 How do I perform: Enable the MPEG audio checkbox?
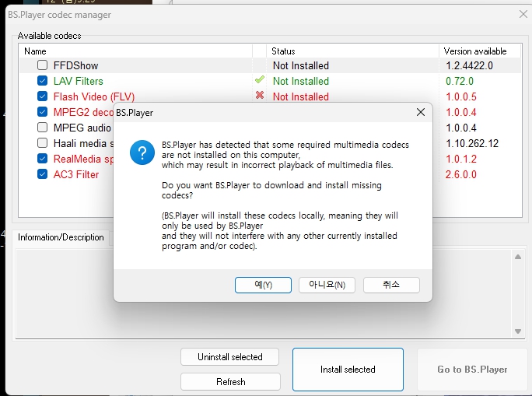43,127
